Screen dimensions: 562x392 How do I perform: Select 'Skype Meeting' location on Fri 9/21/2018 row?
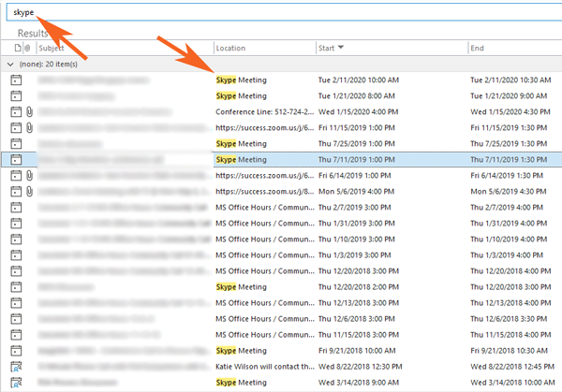[x=242, y=351]
